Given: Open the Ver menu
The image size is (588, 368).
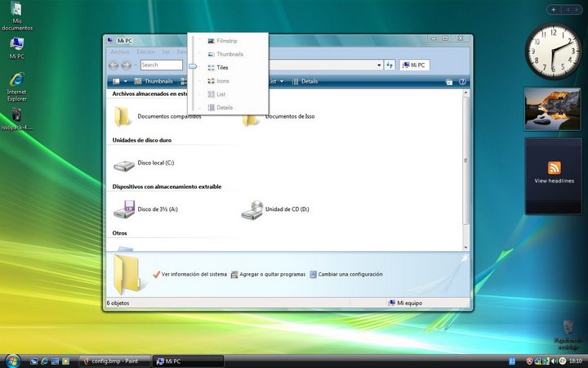Looking at the screenshot, I should [x=166, y=52].
